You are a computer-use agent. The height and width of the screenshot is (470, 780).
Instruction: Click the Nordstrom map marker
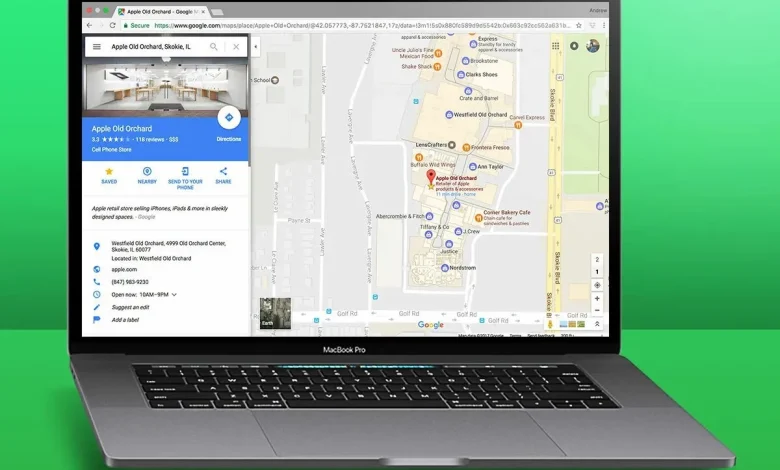(x=445, y=268)
